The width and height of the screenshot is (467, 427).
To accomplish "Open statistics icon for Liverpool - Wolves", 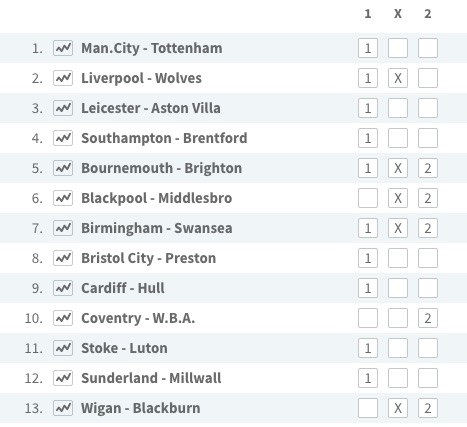I will (x=63, y=78).
